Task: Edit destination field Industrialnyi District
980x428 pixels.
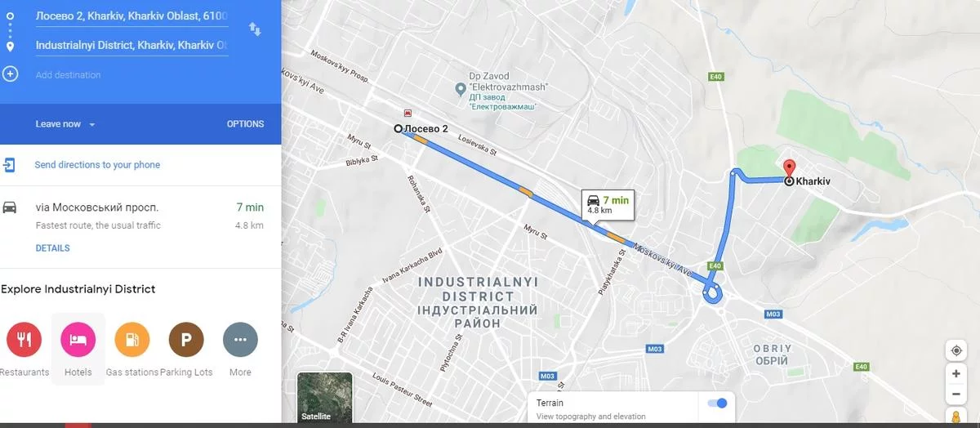Action: pyautogui.click(x=131, y=46)
